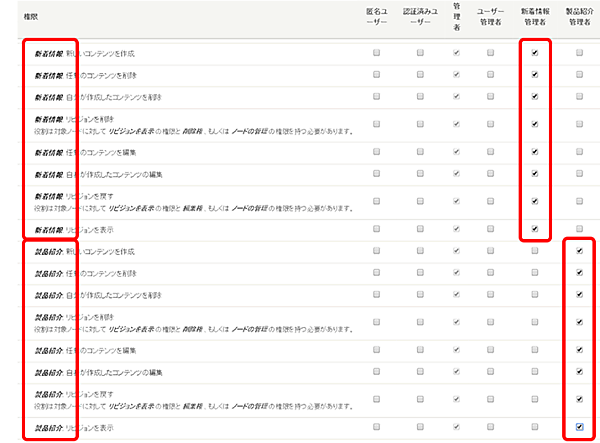Uncheck 新着情報管理者 for 新着情報 新しいコンテンツを作成
The image size is (600, 443).
(x=536, y=51)
